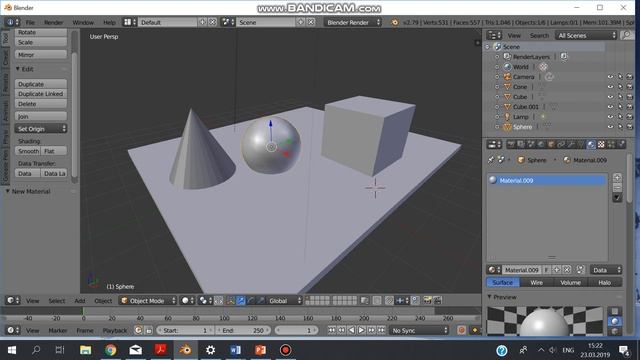
Task: Click the play animation forward button
Action: [x=362, y=330]
